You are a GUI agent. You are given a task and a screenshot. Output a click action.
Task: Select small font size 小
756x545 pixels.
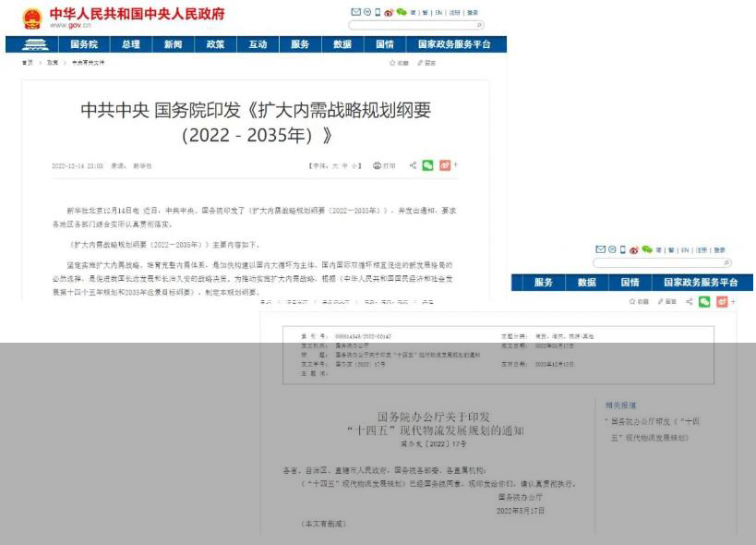356,166
